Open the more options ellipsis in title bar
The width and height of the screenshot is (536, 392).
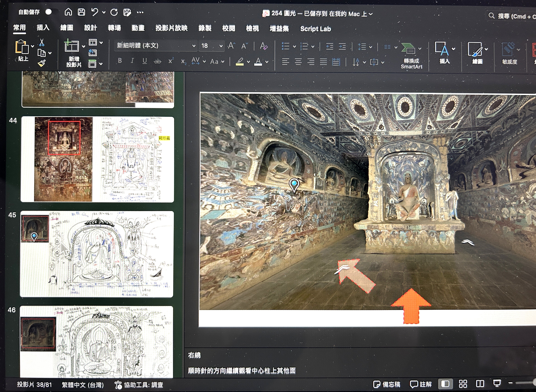[x=140, y=12]
